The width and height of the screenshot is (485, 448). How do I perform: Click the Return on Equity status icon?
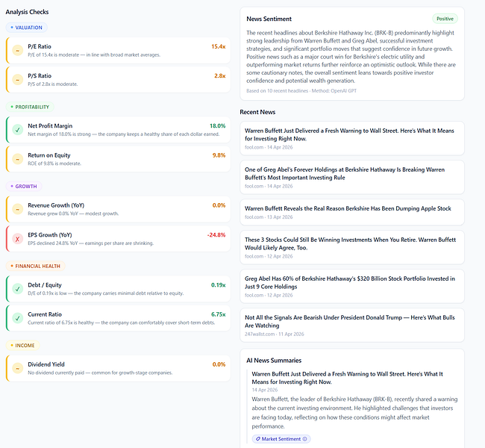pos(18,159)
